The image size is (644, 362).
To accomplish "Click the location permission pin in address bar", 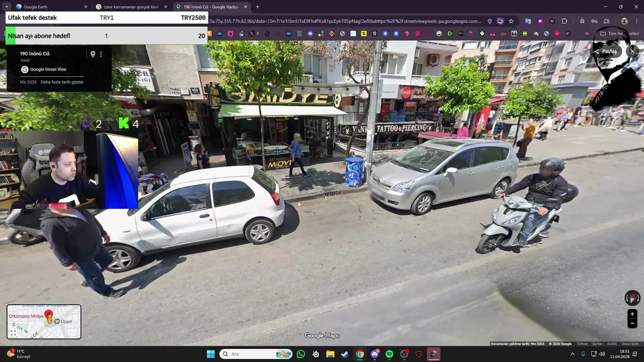I will coord(490,21).
